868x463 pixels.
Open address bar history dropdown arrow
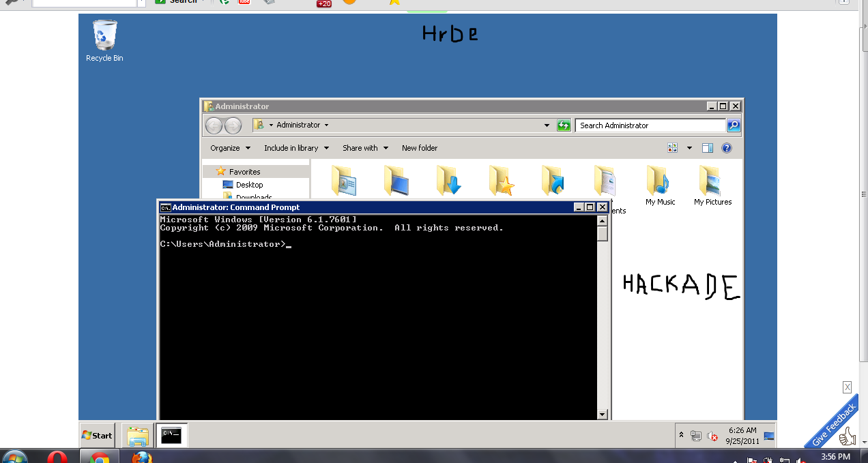pos(547,125)
